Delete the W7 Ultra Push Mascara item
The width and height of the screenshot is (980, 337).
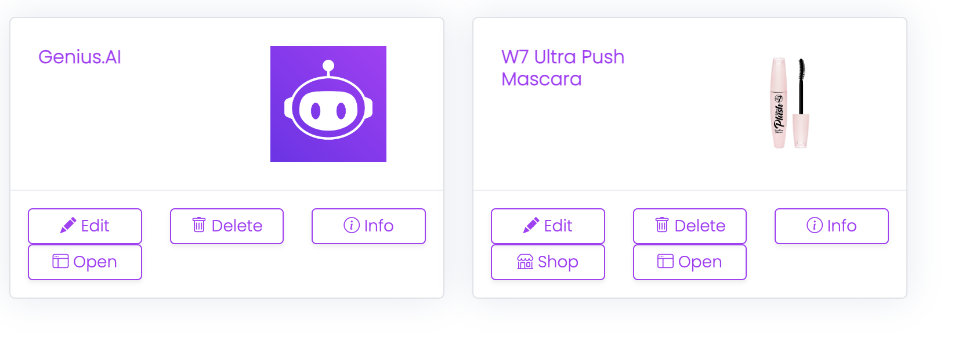click(690, 226)
